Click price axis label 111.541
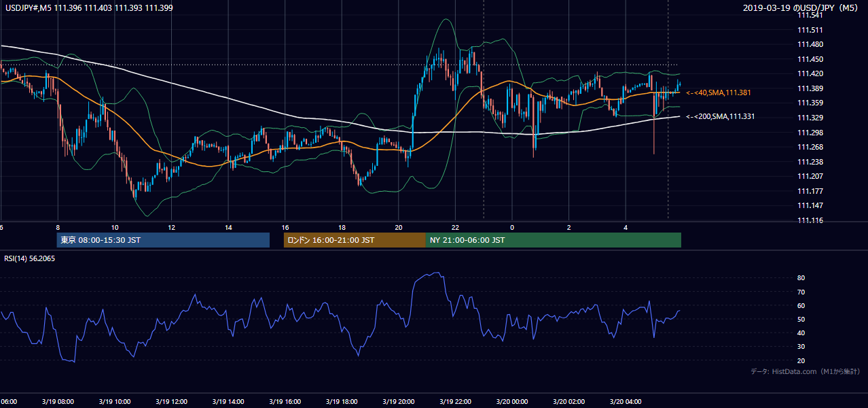The height and width of the screenshot is (408, 868). (x=810, y=15)
